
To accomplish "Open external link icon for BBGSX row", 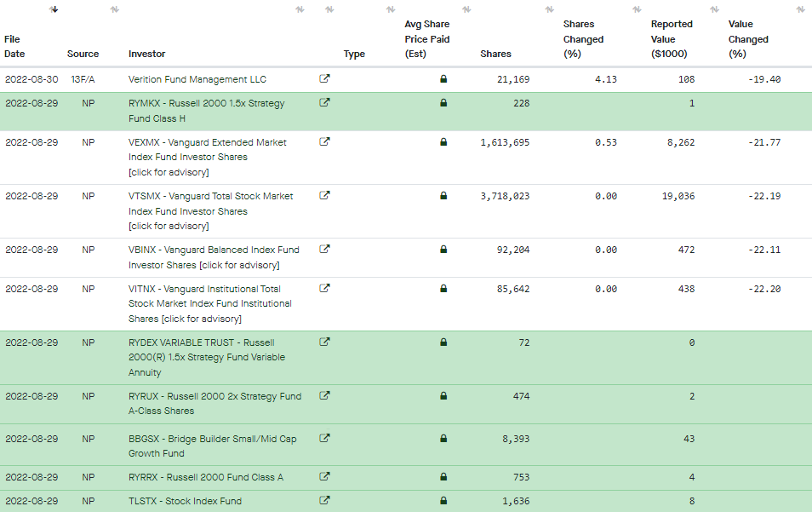I will pos(324,438).
